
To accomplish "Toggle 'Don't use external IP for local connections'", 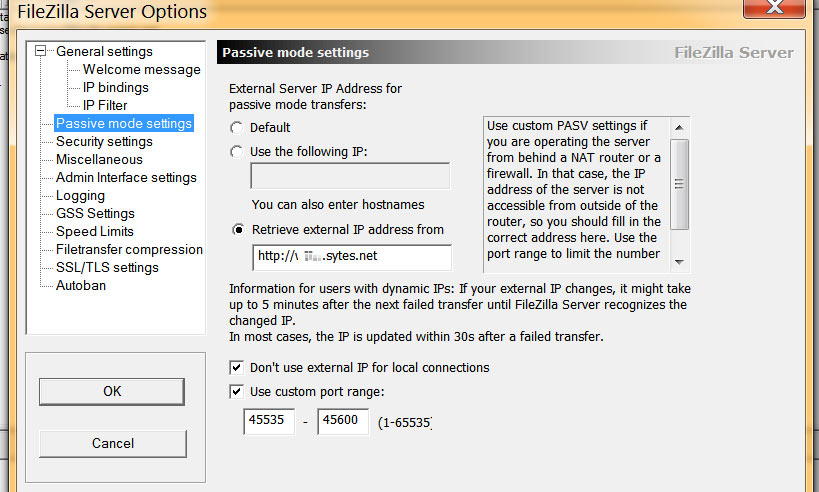I will [237, 368].
